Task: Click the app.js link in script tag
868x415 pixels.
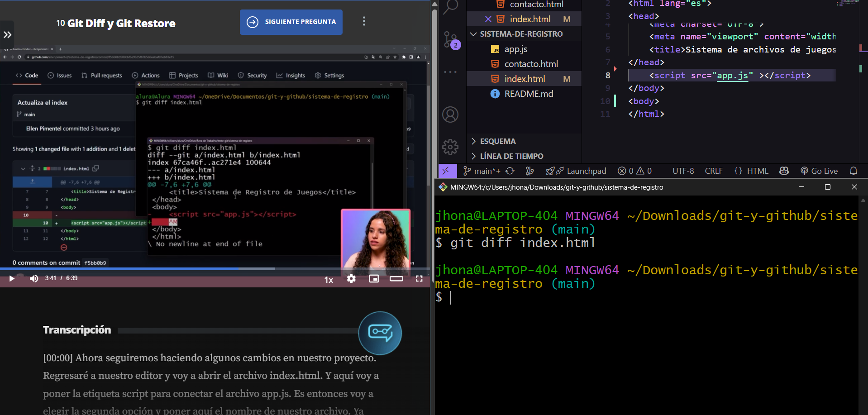Action: point(732,76)
